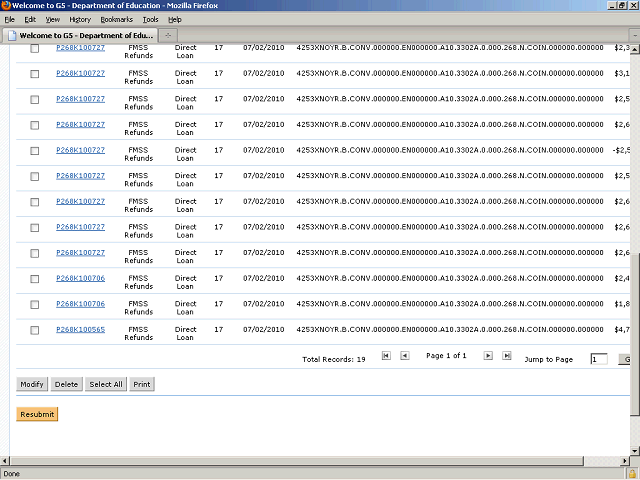Viewport: 640px width, 480px height.
Task: Click the Select All button
Action: (105, 384)
